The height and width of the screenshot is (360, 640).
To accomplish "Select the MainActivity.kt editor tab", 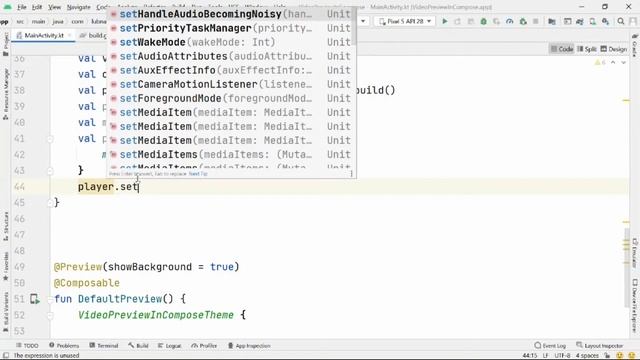I will [44, 36].
